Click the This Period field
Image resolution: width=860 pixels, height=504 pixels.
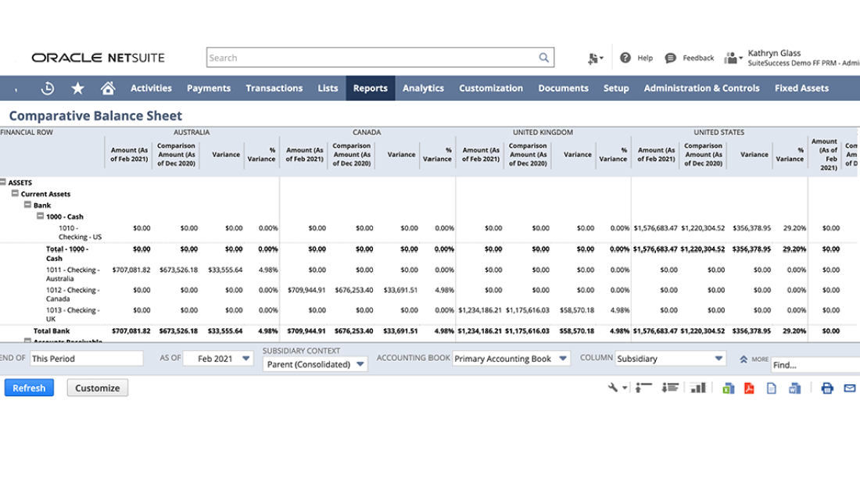(87, 358)
